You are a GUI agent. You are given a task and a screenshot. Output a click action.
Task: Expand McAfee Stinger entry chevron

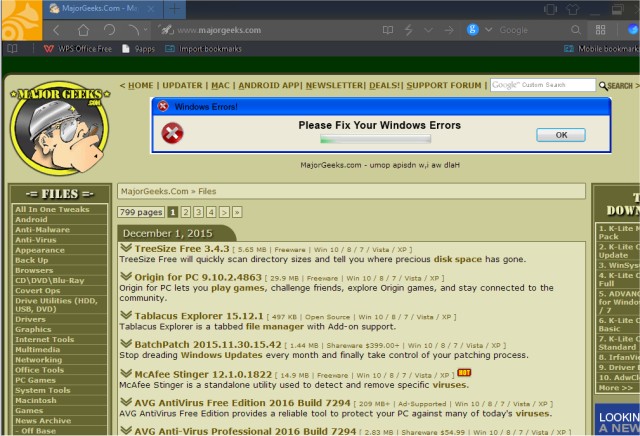click(x=126, y=373)
